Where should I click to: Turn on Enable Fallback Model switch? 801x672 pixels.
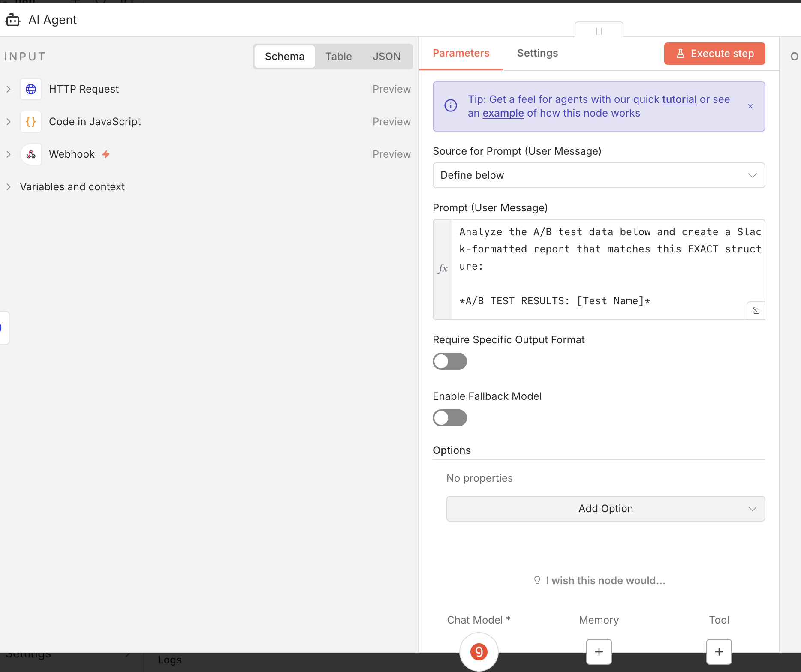coord(449,418)
